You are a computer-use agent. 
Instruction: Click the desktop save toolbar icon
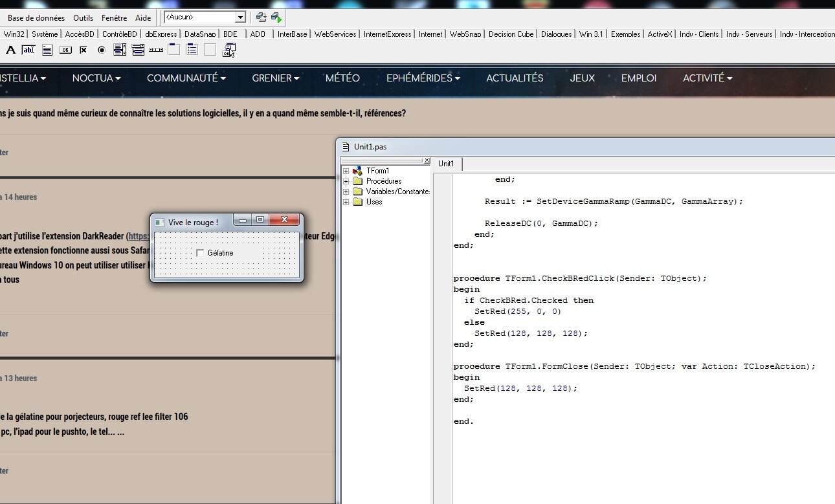(x=261, y=17)
